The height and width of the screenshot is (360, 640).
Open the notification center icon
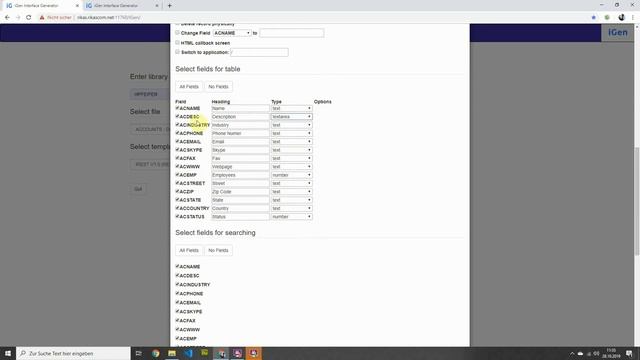629,353
